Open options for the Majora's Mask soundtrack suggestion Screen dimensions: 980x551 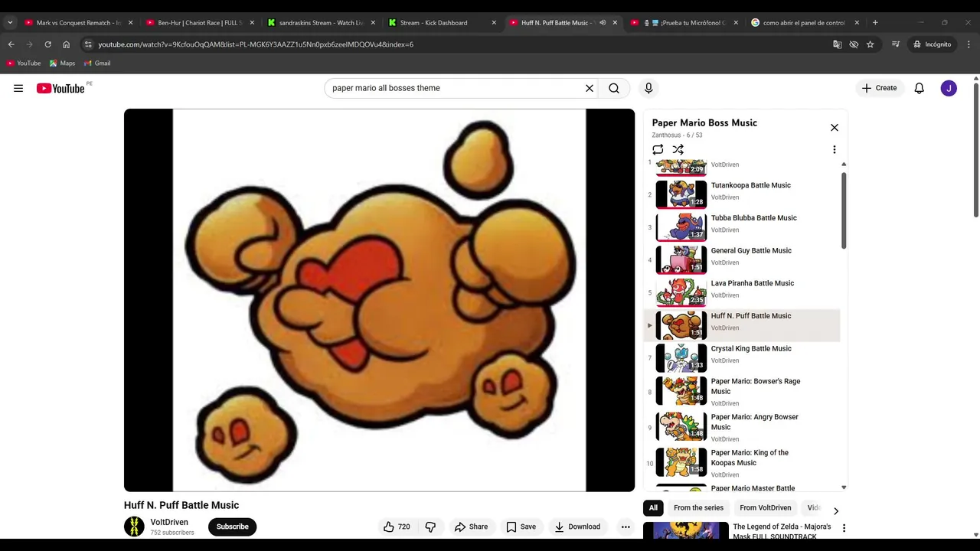844,528
